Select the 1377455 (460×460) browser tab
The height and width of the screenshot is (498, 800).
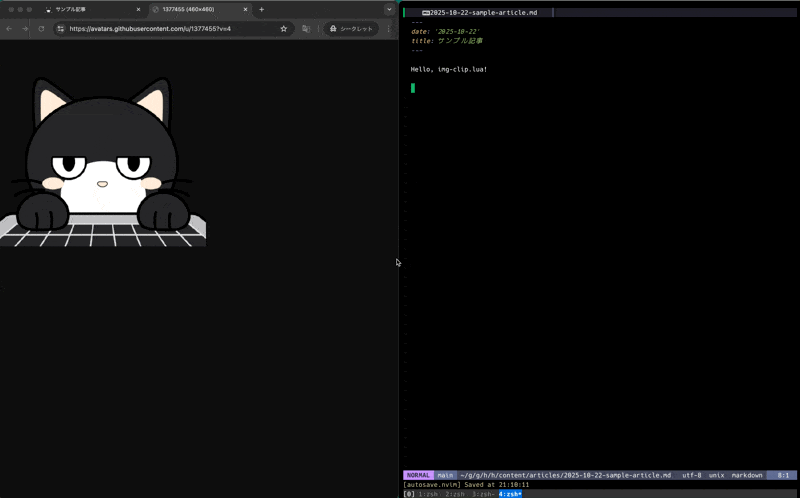[199, 10]
